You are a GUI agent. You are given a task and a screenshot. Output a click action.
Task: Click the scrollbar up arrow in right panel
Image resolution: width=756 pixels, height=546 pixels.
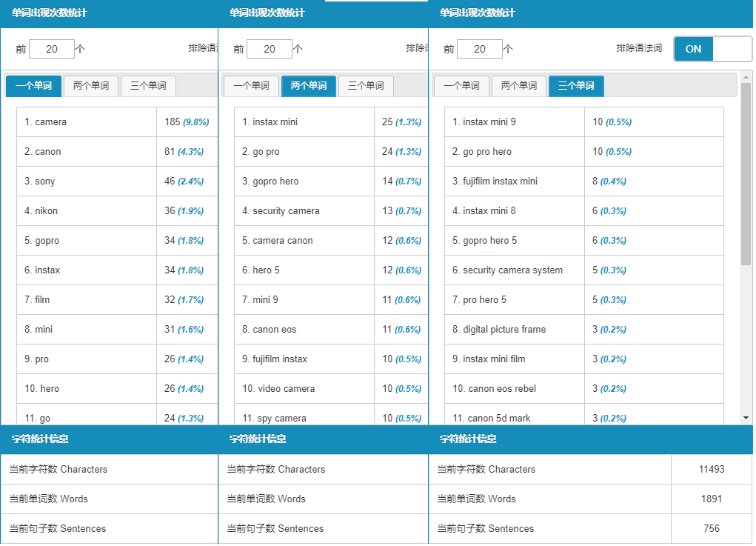[x=746, y=77]
